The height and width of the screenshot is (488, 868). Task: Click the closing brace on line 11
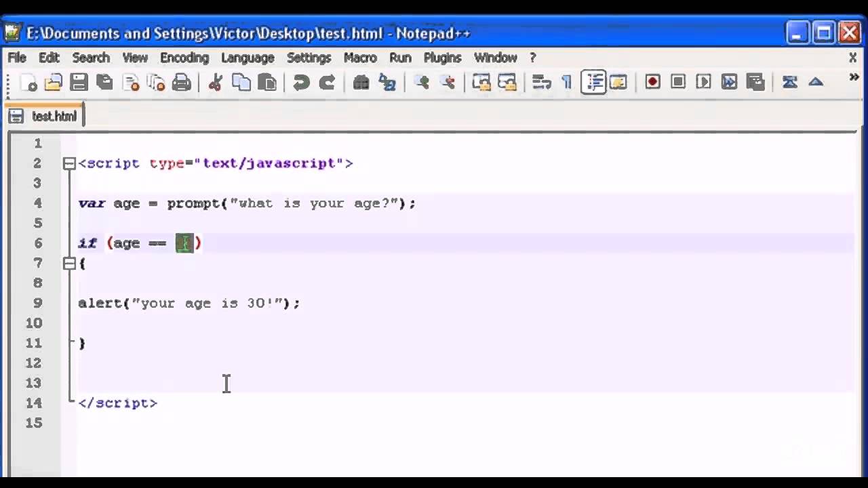click(82, 343)
